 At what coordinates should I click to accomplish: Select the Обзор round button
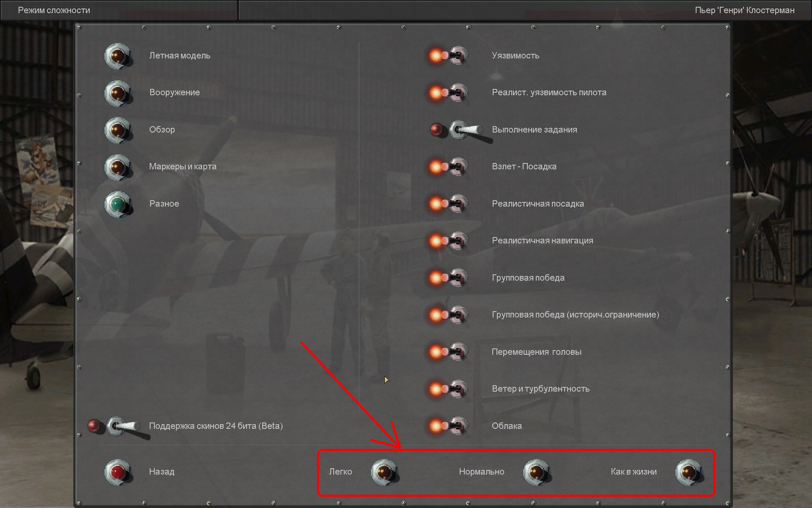pyautogui.click(x=118, y=130)
